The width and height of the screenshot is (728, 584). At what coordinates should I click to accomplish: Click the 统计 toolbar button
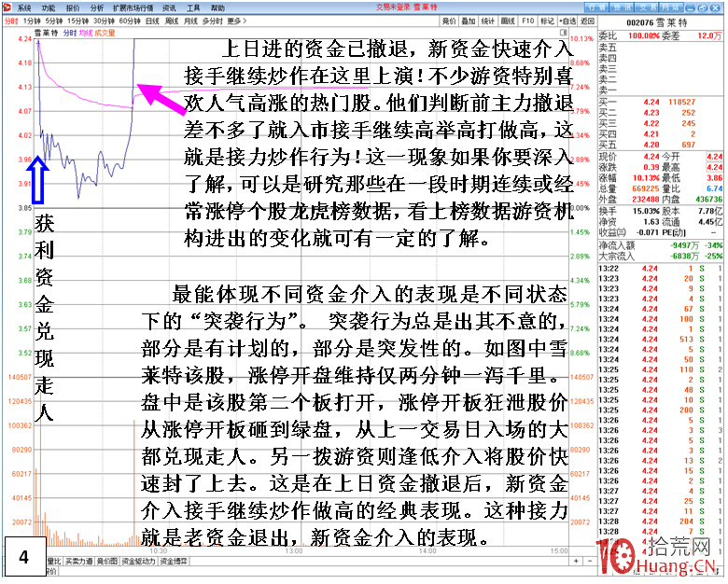click(x=487, y=21)
